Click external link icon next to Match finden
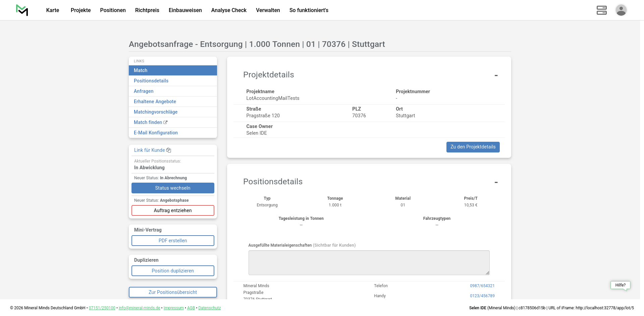 [165, 122]
